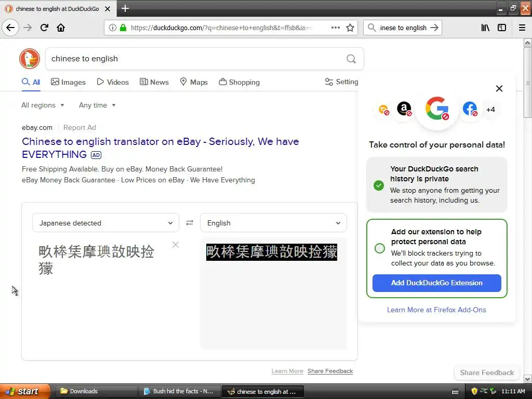
Task: Click the page vertical scrollbar thumb
Action: click(x=527, y=83)
